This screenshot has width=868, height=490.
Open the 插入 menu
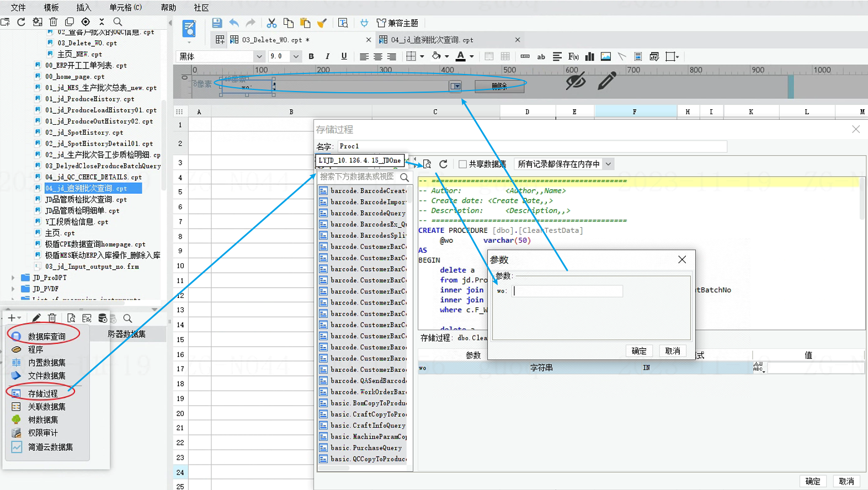tap(84, 7)
